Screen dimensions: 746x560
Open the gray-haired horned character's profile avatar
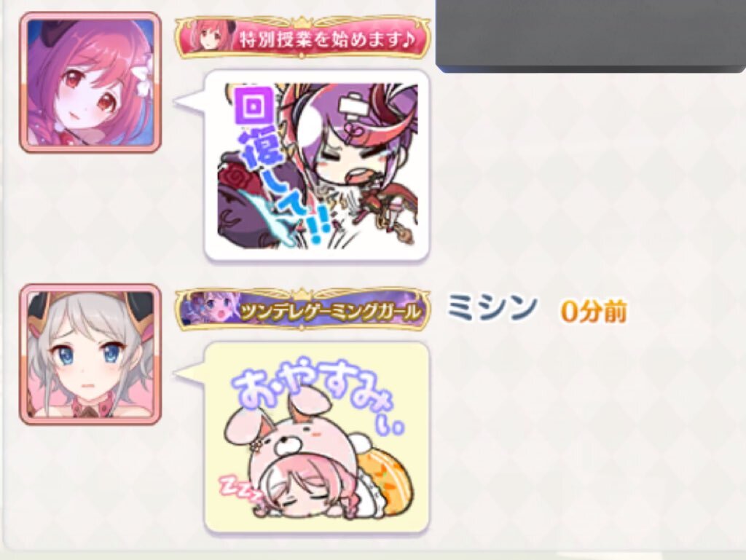90,355
